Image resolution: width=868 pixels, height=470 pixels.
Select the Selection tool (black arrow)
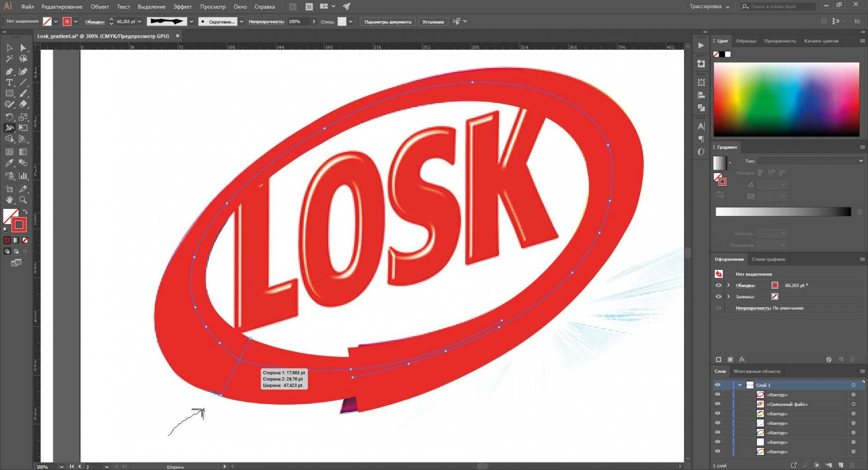[9, 47]
